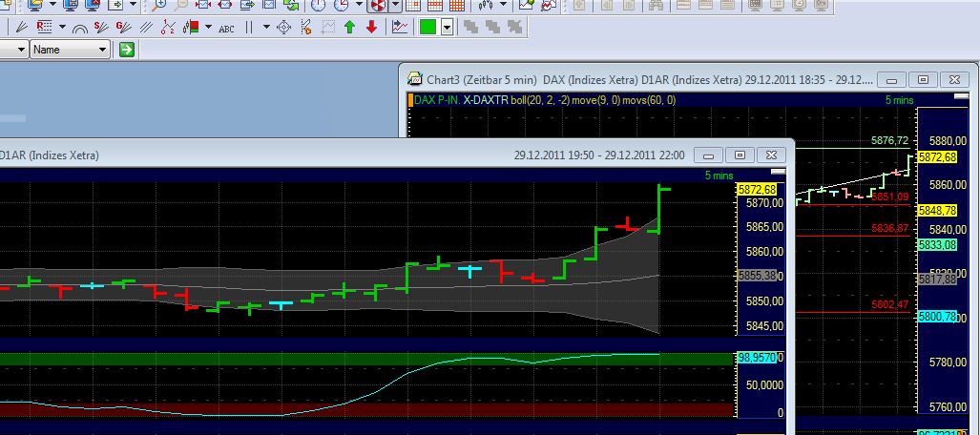Toggle the red-white pie chart button

tap(378, 5)
